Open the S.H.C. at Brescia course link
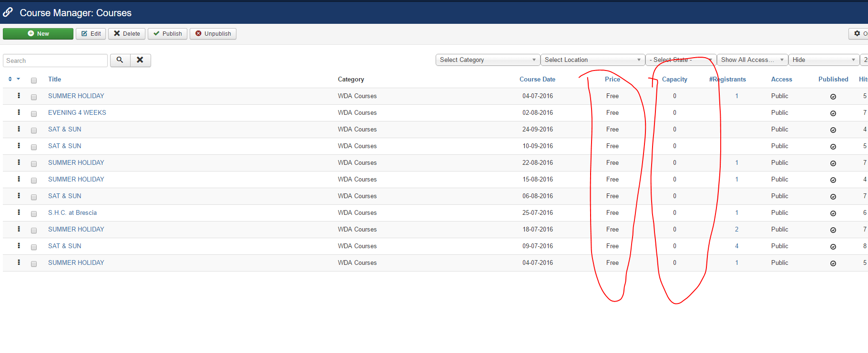Viewport: 868px width, 353px height. coord(72,213)
